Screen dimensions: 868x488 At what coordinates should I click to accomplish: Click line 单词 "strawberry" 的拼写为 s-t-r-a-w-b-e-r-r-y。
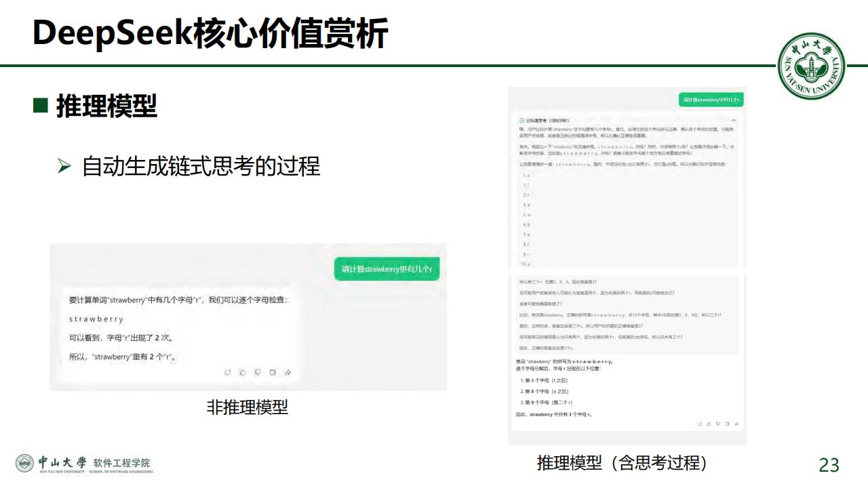(564, 362)
